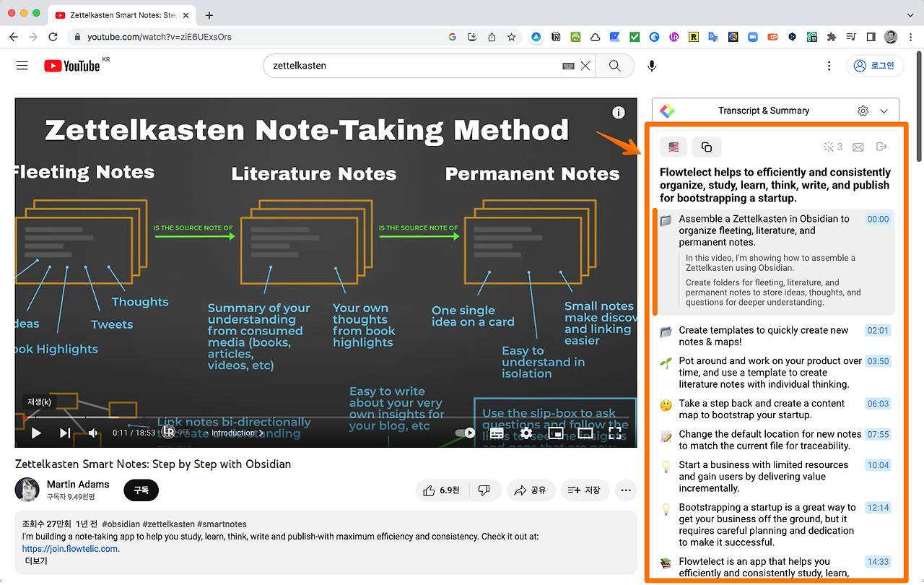The width and height of the screenshot is (924, 585).
Task: Toggle theater mode
Action: tap(585, 433)
